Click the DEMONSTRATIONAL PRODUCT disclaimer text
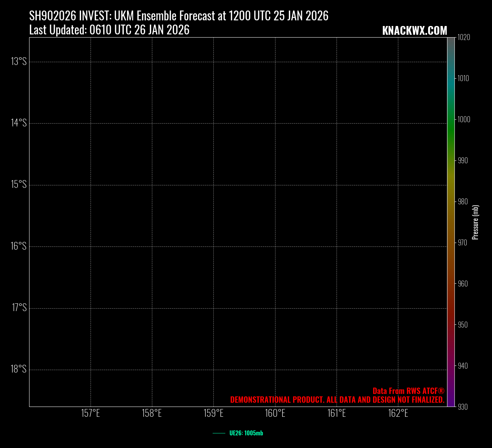This screenshot has width=492, height=448. point(337,400)
